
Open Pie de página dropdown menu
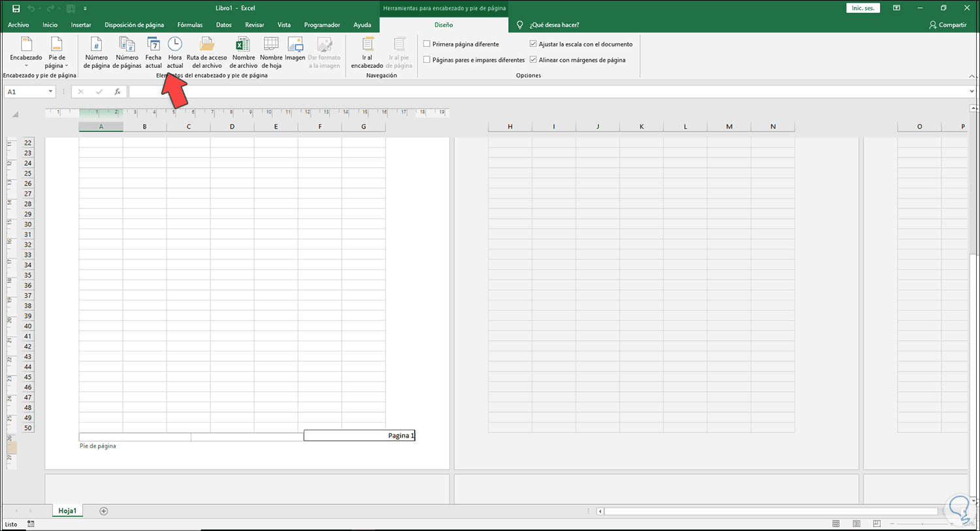57,53
